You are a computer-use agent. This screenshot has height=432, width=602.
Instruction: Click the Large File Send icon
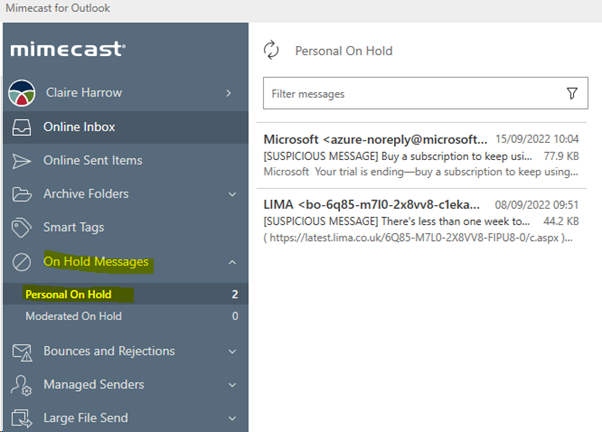[x=22, y=418]
